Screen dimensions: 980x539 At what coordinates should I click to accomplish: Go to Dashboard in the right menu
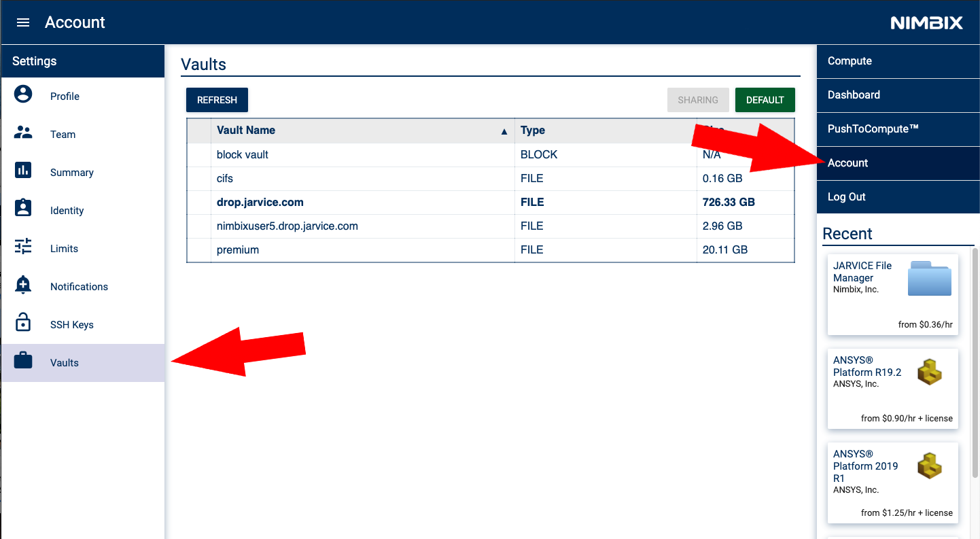tap(898, 94)
